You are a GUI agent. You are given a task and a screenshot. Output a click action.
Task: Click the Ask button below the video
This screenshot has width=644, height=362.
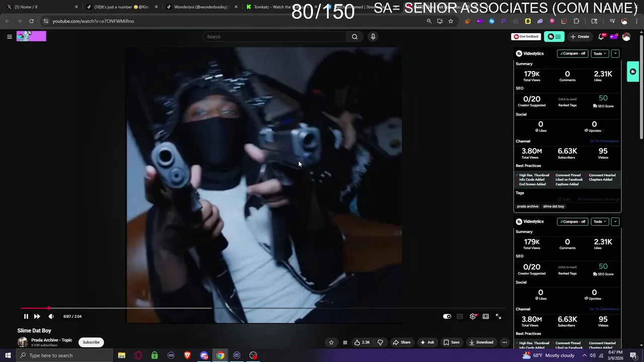428,342
